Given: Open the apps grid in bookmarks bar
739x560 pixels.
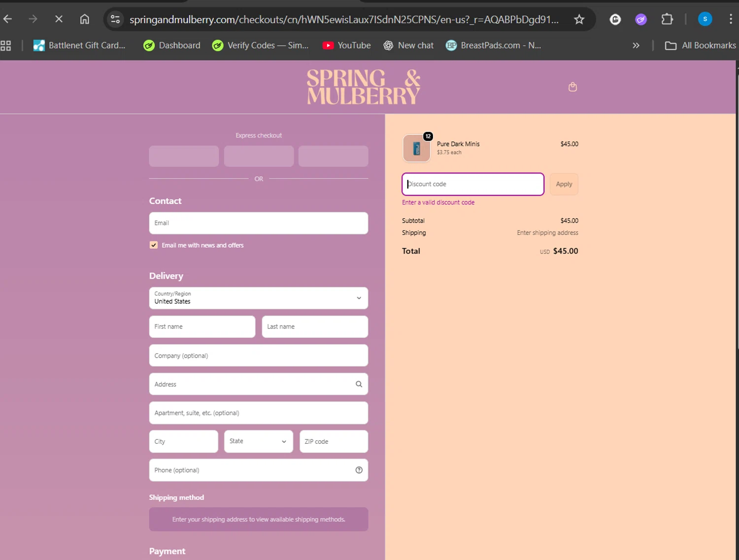Looking at the screenshot, I should tap(6, 45).
